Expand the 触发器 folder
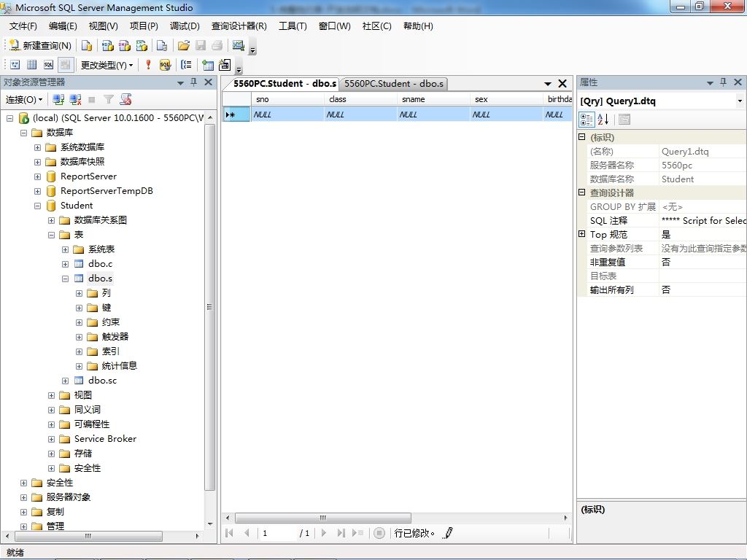 (x=79, y=337)
